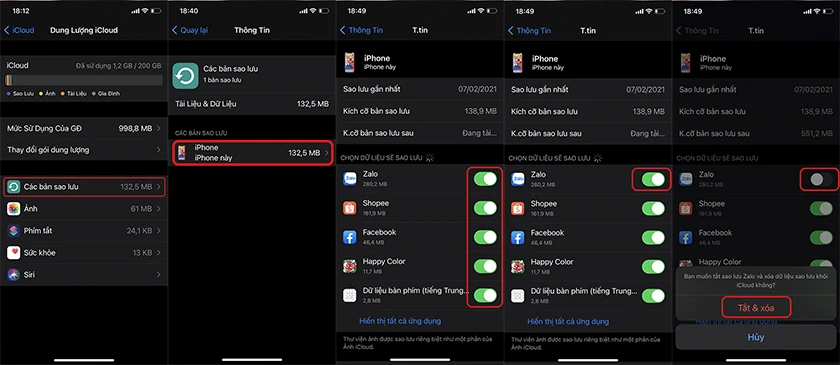Tap the Shopee app icon on the third phone screen

pyautogui.click(x=349, y=208)
